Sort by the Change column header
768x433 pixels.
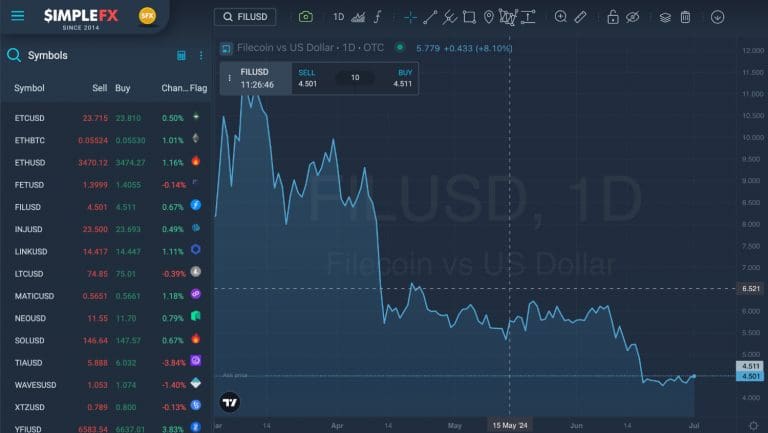tap(174, 88)
